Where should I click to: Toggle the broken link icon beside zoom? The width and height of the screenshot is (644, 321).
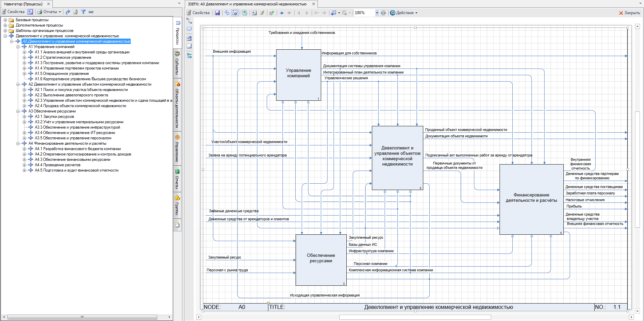click(x=383, y=13)
